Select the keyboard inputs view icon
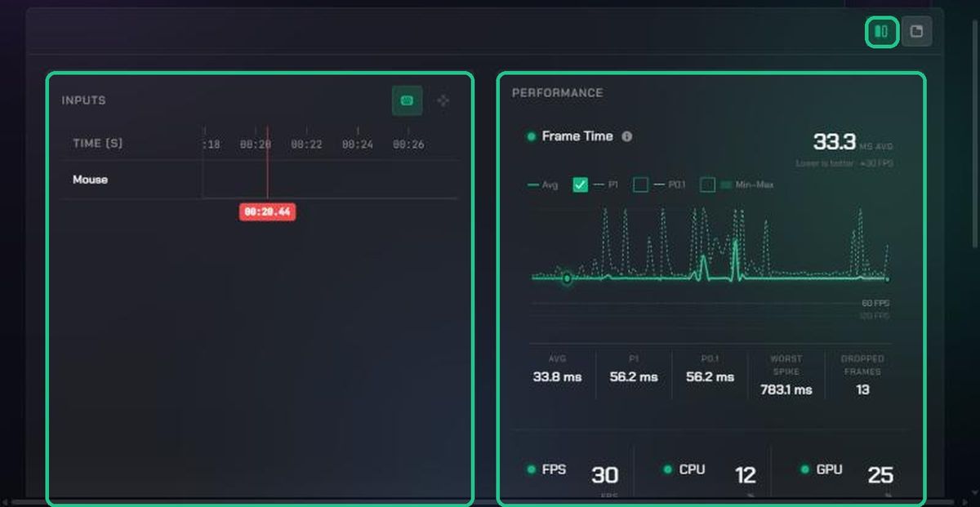 pyautogui.click(x=407, y=100)
